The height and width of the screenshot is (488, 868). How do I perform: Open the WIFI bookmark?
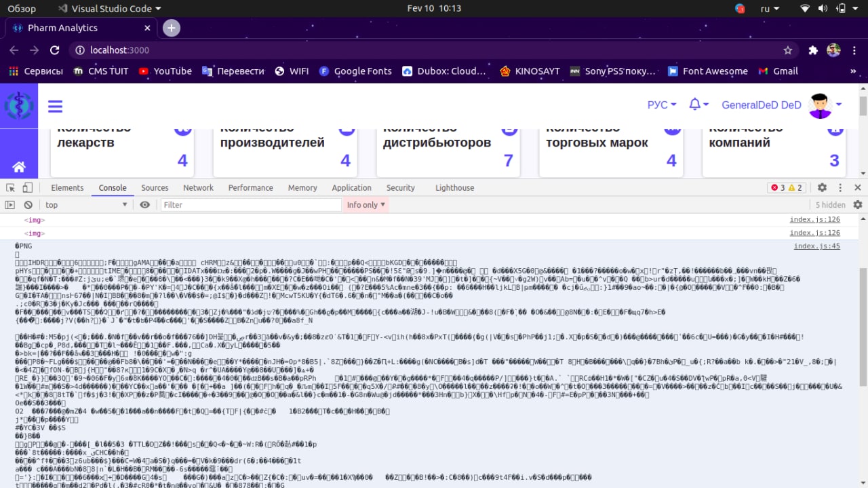(x=292, y=71)
